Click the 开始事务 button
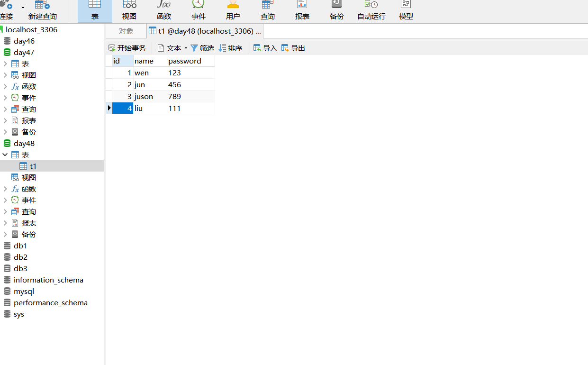 [127, 47]
